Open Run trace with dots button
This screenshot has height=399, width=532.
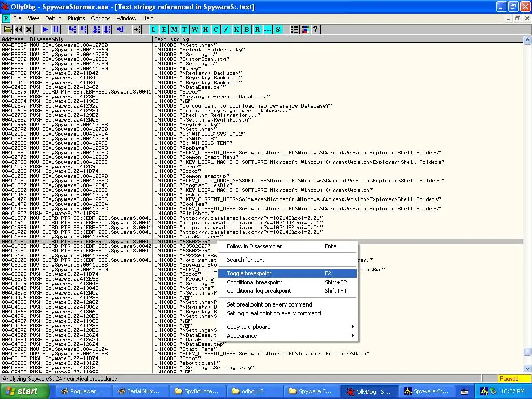click(268, 30)
